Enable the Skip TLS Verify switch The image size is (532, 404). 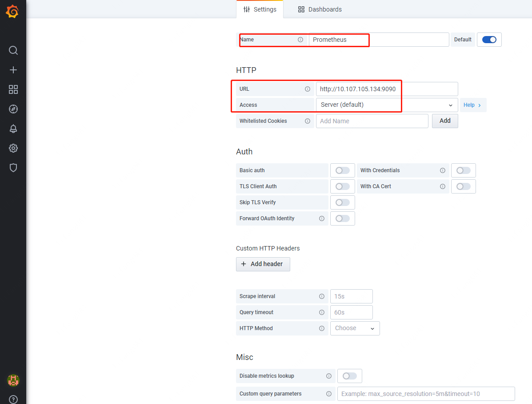pyautogui.click(x=342, y=202)
